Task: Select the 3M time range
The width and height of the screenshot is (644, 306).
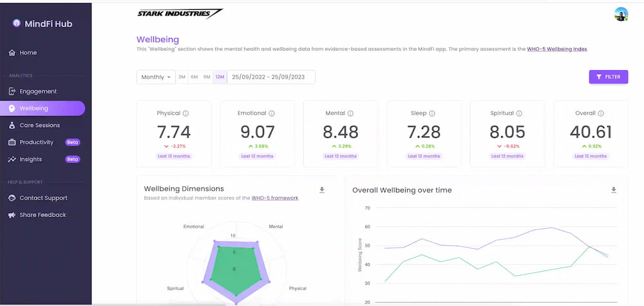Action: pyautogui.click(x=182, y=77)
